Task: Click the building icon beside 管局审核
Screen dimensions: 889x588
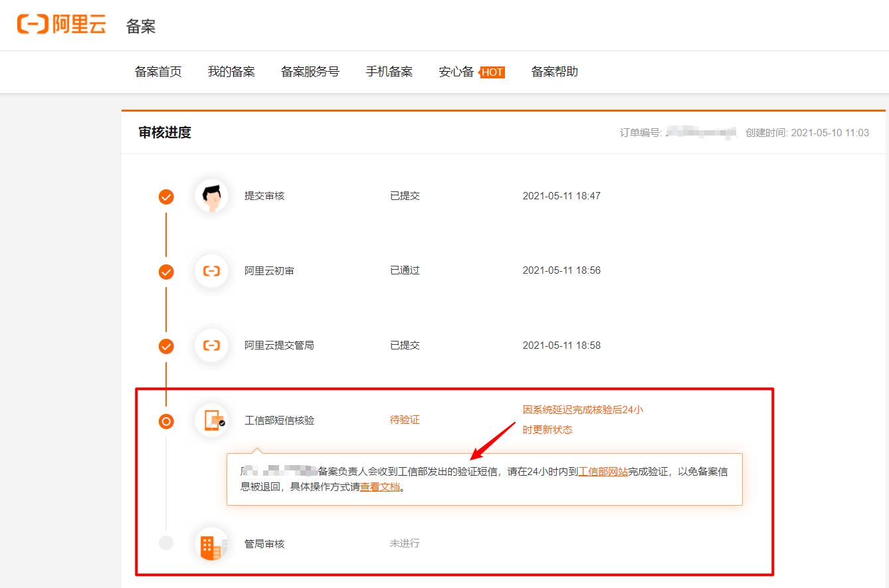Action: pos(211,543)
